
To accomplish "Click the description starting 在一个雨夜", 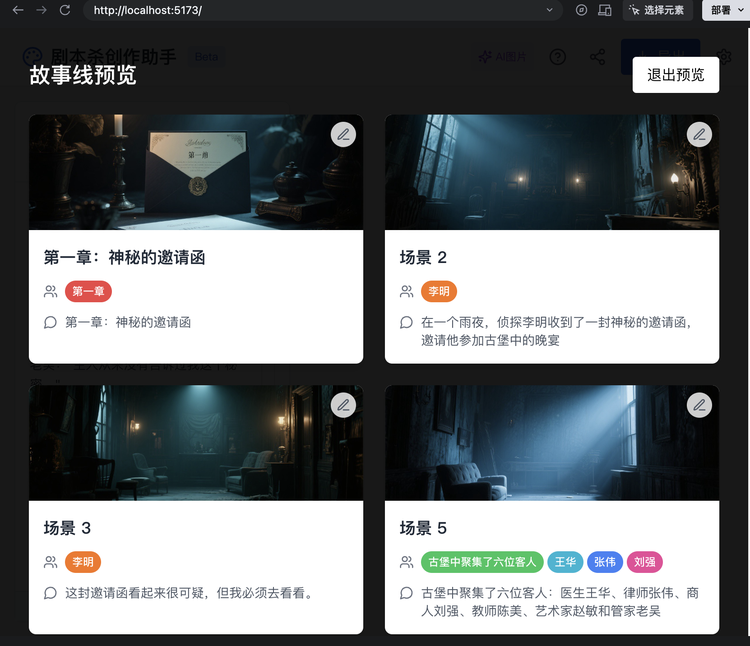I will pyautogui.click(x=556, y=331).
